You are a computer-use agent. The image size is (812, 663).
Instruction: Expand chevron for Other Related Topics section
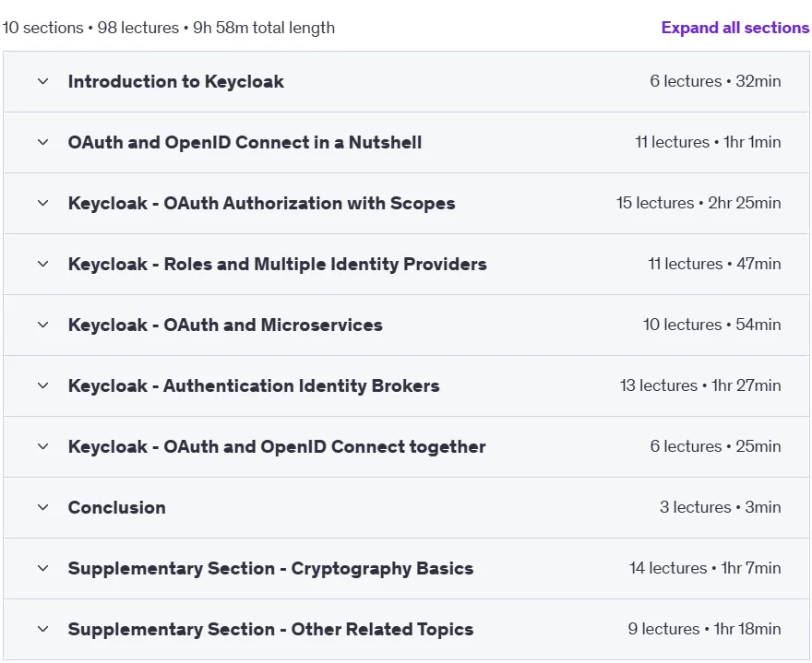point(43,629)
